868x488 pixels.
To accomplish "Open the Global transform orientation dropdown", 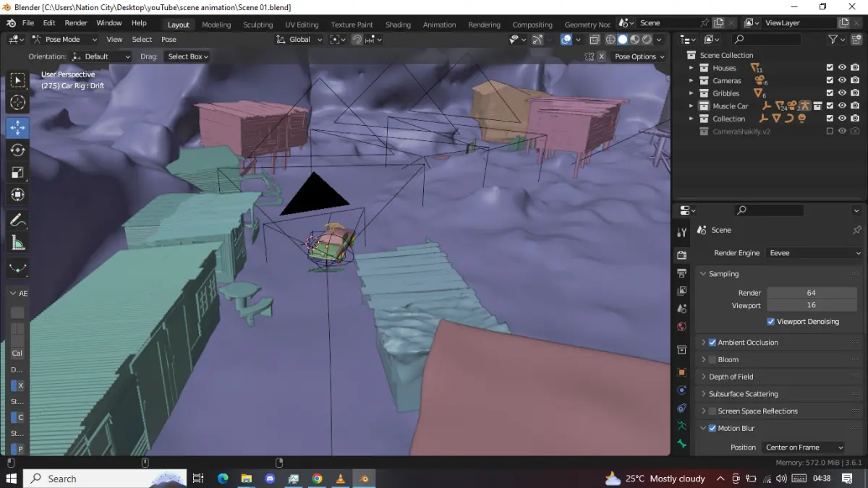I will click(x=299, y=40).
